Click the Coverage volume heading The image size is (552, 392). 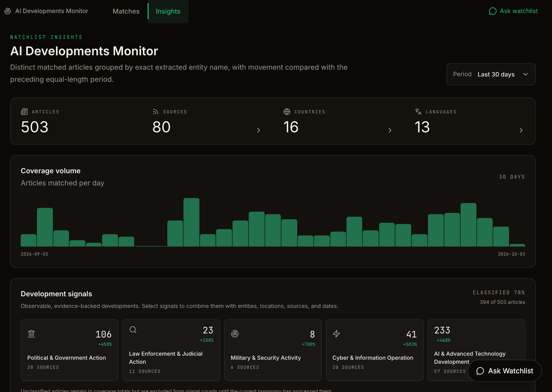point(51,171)
